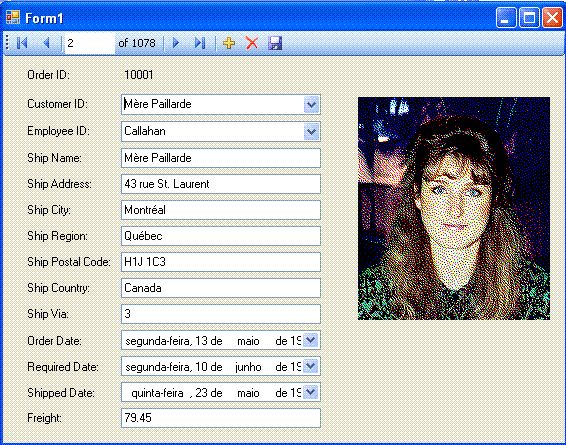Select day '23' in Shipped Date

click(202, 393)
